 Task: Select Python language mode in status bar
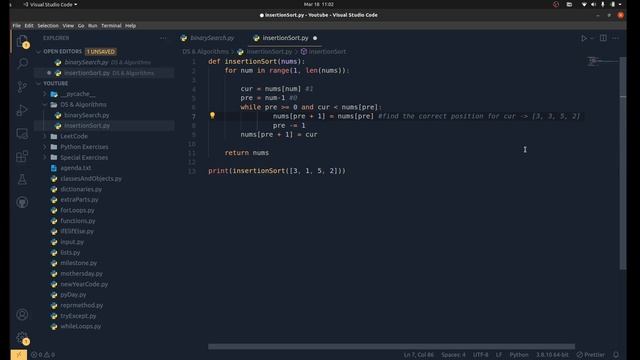(x=519, y=355)
